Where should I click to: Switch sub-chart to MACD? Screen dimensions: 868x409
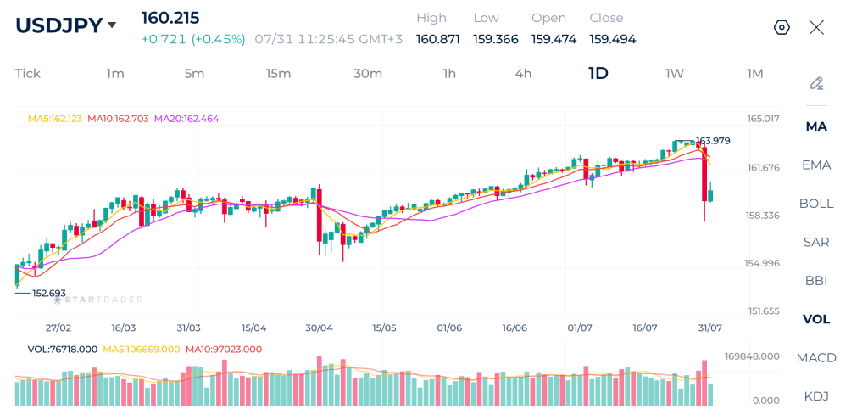pyautogui.click(x=816, y=358)
